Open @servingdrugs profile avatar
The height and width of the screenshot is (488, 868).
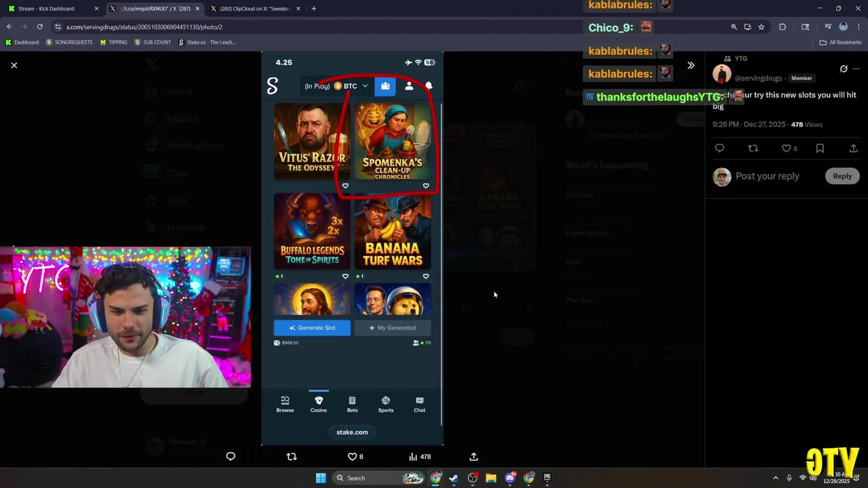pos(722,74)
